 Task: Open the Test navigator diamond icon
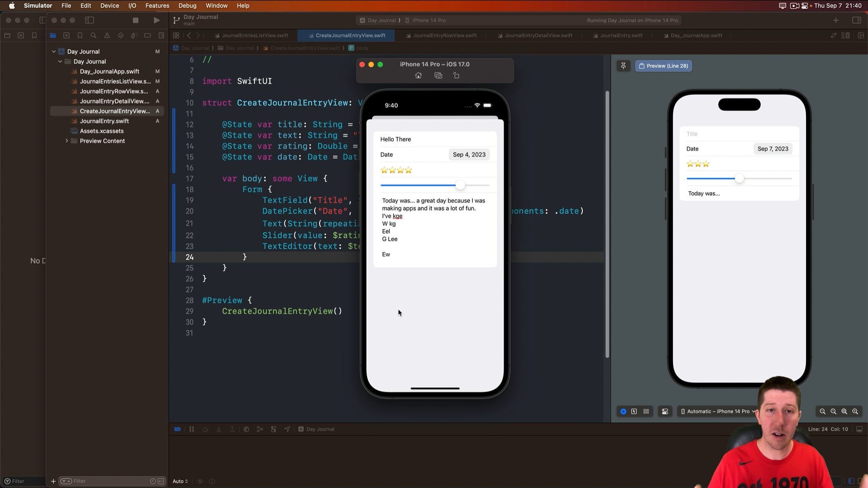click(x=121, y=35)
